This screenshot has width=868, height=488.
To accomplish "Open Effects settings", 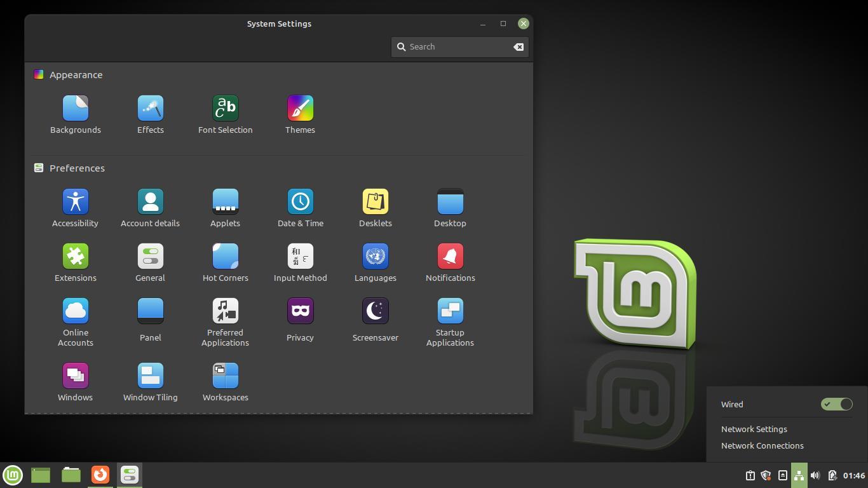I will (x=150, y=114).
